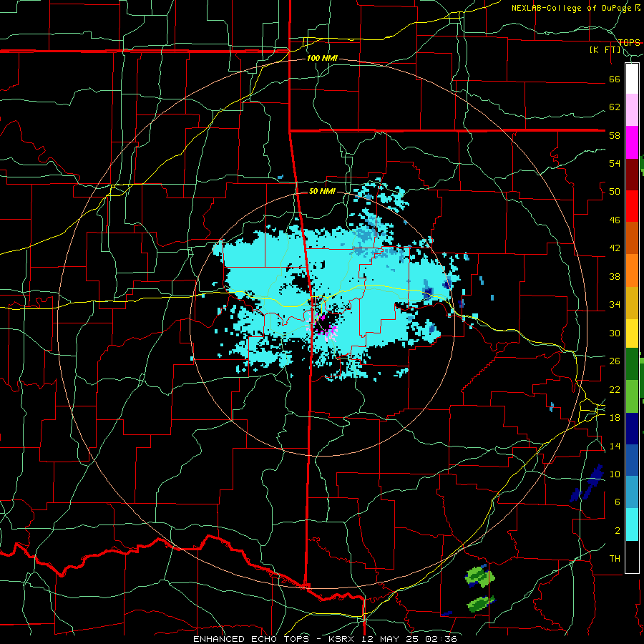Click the cyan swatch between 6 and 2
The width and height of the screenshot is (644, 644).
click(x=632, y=524)
